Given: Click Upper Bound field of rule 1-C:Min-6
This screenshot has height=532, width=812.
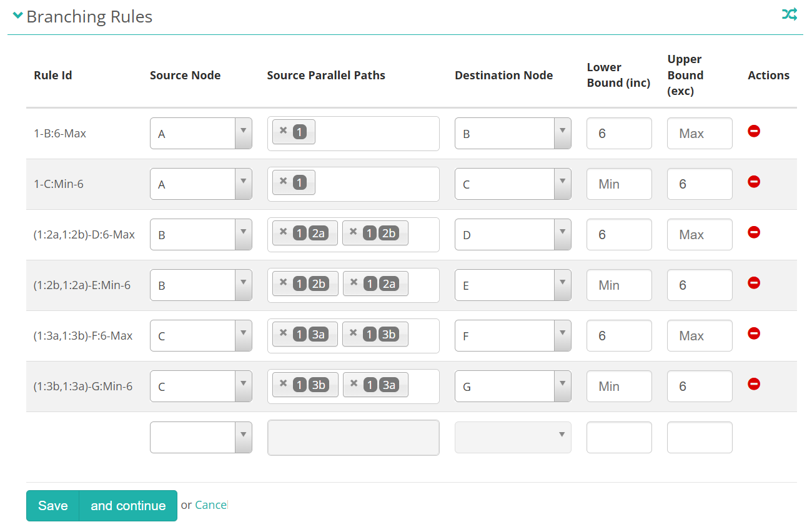Looking at the screenshot, I should pos(700,184).
